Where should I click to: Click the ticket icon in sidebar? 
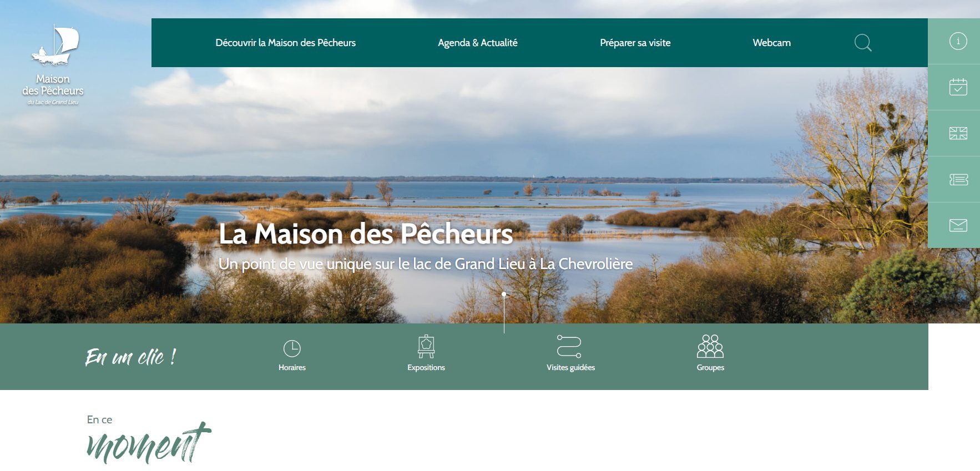click(x=958, y=179)
